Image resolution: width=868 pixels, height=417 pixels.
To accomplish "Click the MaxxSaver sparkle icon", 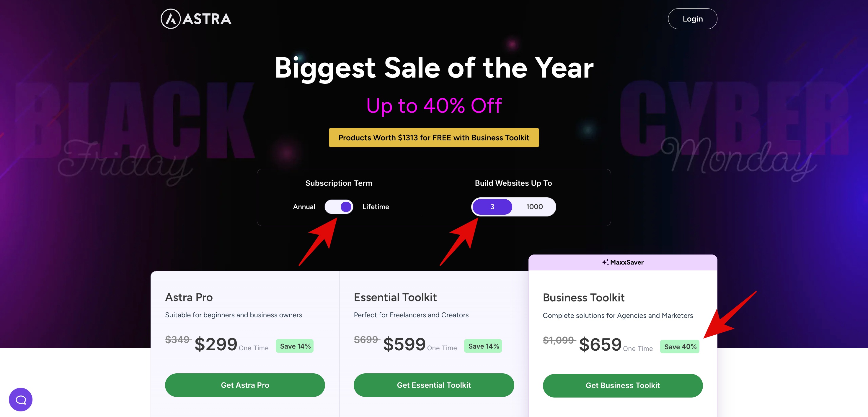I will [x=605, y=262].
